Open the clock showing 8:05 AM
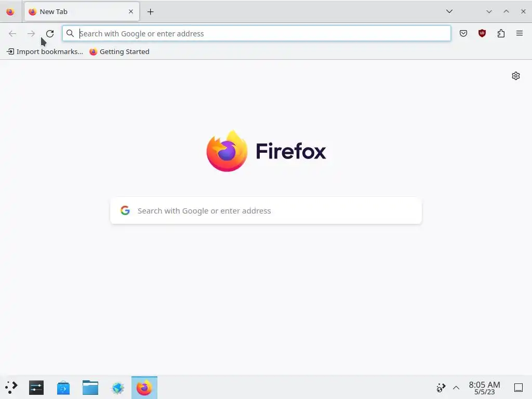Viewport: 532px width, 399px height. tap(485, 388)
